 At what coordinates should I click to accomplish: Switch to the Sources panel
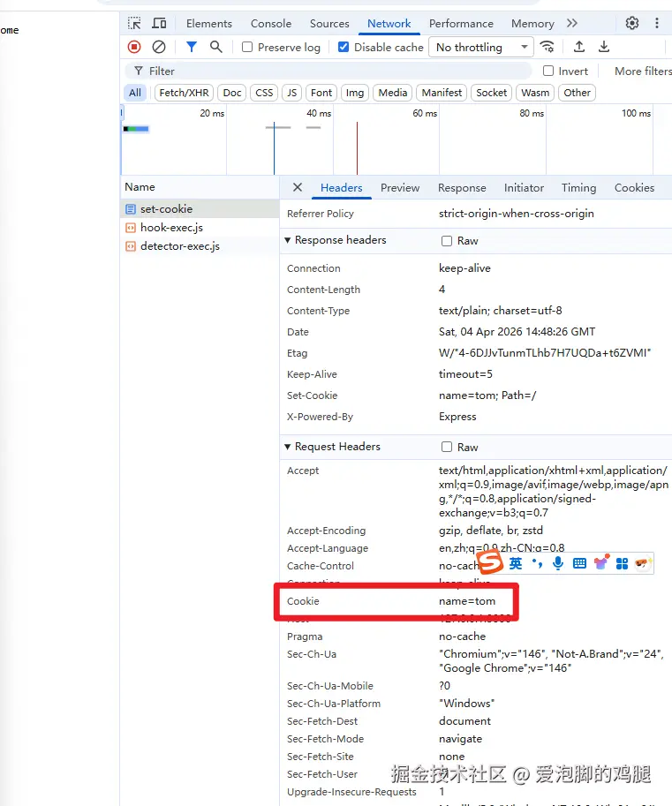tap(329, 24)
